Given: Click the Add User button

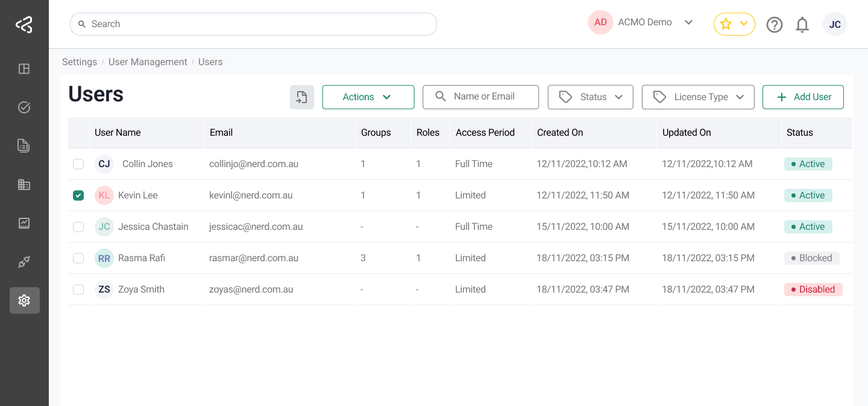Looking at the screenshot, I should (803, 97).
